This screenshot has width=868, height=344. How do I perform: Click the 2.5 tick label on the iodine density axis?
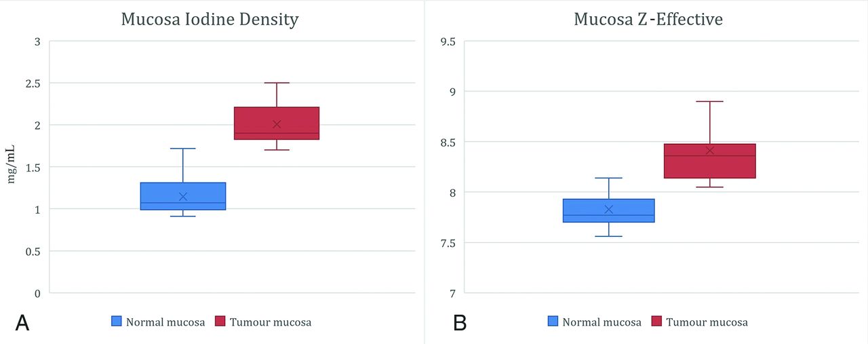point(33,83)
